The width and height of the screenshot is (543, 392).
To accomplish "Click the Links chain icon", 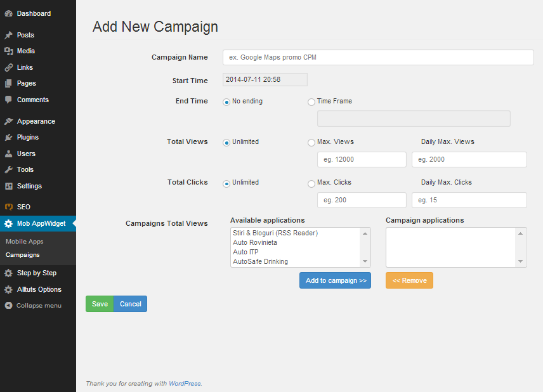I will point(9,67).
